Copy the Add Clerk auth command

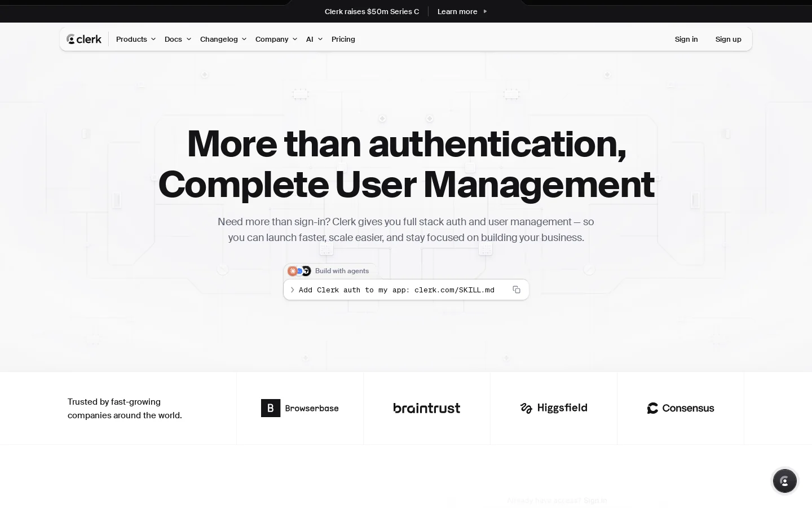point(517,290)
